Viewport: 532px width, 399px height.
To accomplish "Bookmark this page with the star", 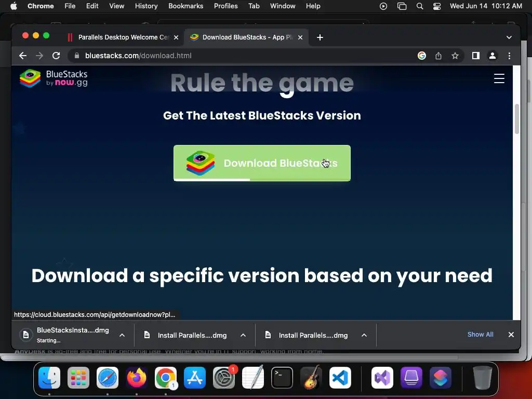I will point(455,56).
